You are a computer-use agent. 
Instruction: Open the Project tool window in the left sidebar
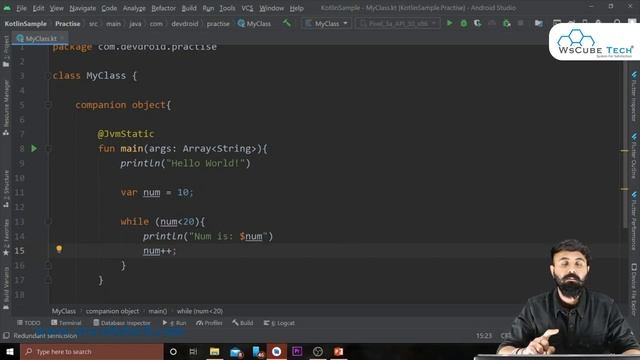[x=6, y=51]
